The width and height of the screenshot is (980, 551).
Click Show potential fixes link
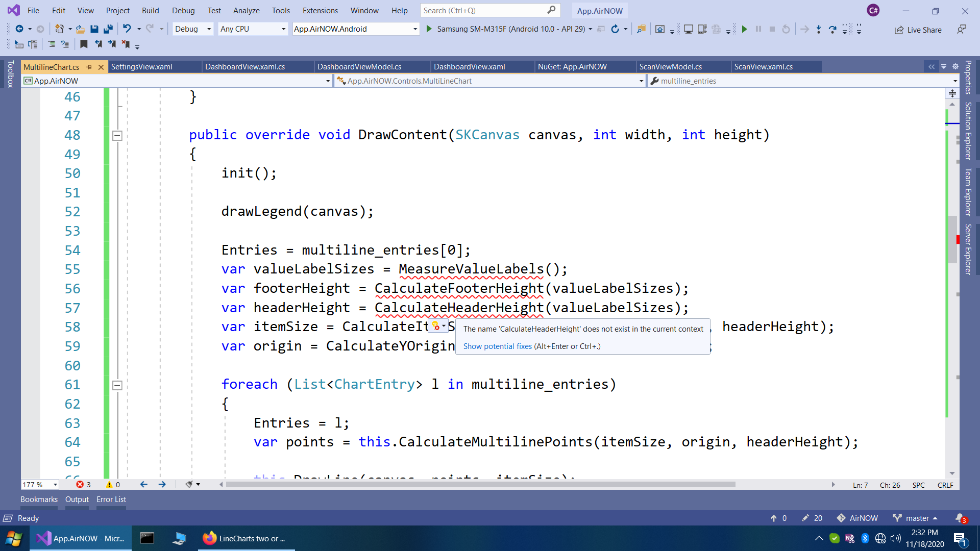(x=497, y=346)
